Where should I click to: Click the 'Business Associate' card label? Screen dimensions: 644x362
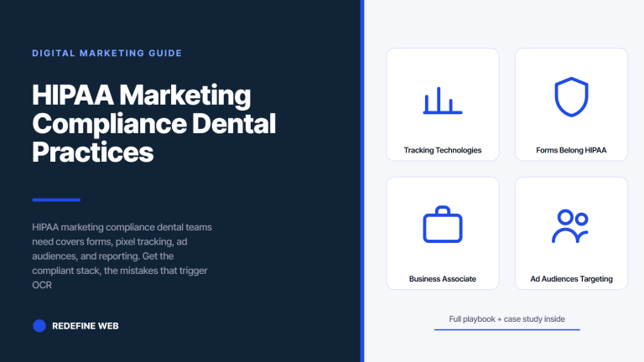[443, 279]
